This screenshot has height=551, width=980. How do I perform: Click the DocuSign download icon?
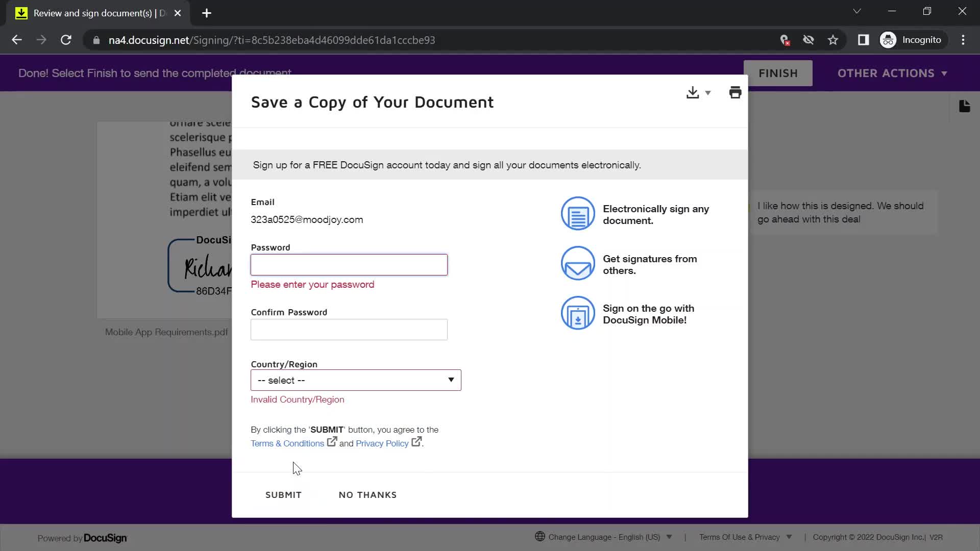pos(693,92)
